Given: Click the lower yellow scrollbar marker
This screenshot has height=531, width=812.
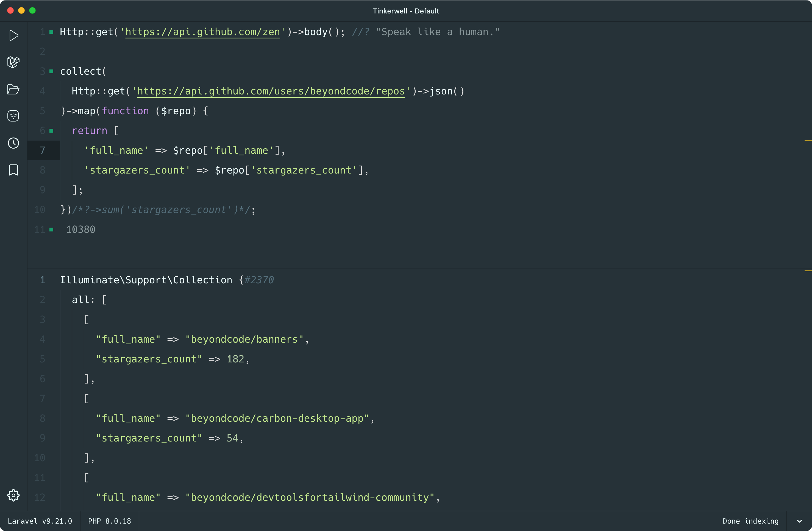Looking at the screenshot, I should (808, 271).
